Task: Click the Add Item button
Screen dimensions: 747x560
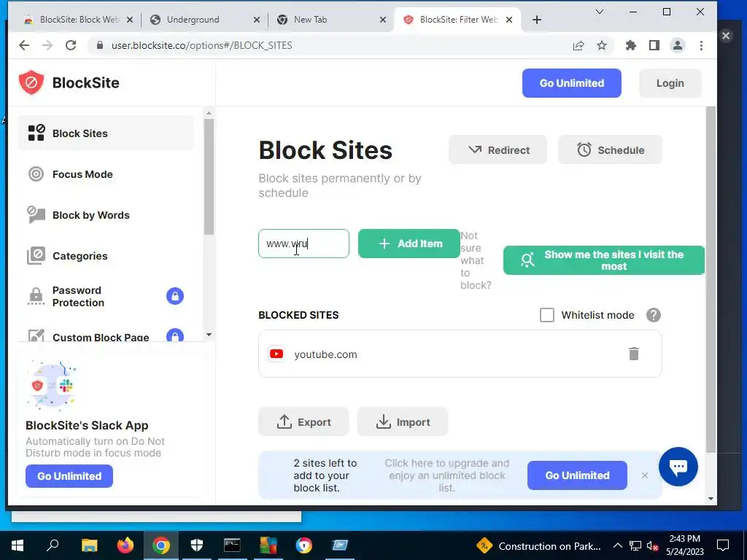Action: (x=409, y=244)
